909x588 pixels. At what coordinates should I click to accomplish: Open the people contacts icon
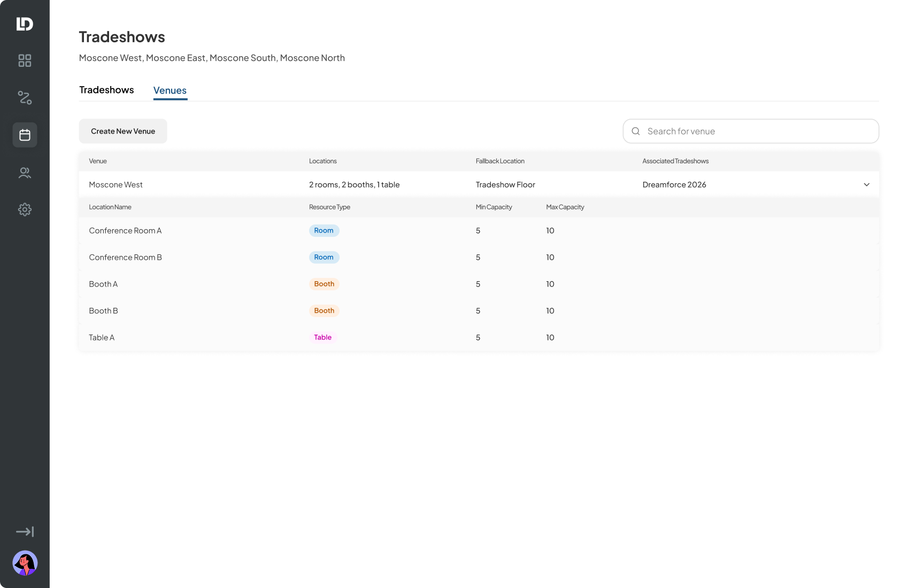pos(25,173)
